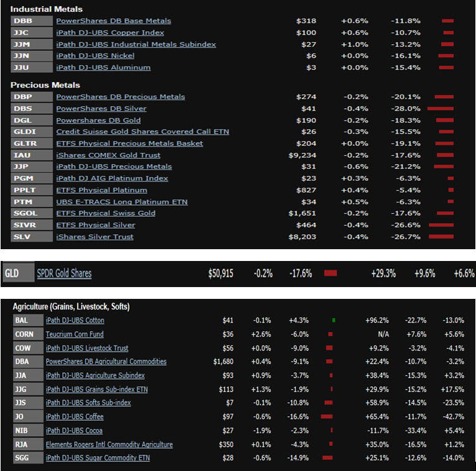Screen dimensions: 476x471
Task: Open Teucrium Corn Fund link
Action: [x=75, y=334]
